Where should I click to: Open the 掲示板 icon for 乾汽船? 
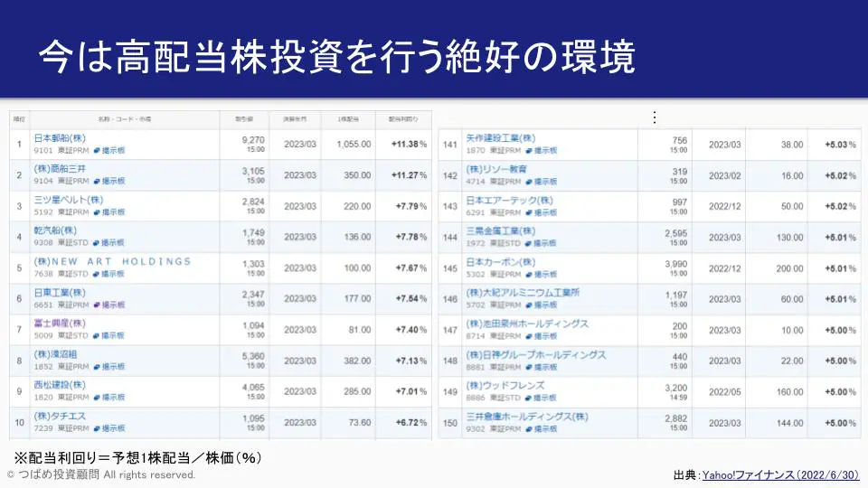click(x=108, y=242)
